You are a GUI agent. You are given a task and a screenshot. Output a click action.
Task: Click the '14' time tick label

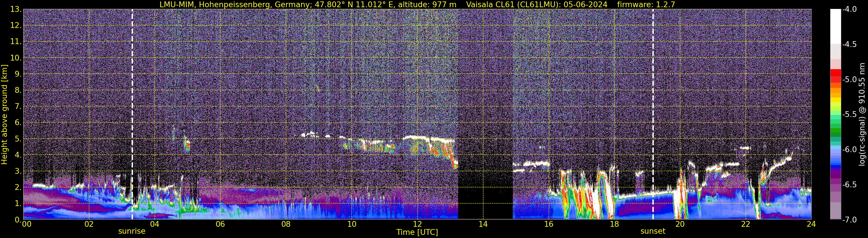(483, 224)
